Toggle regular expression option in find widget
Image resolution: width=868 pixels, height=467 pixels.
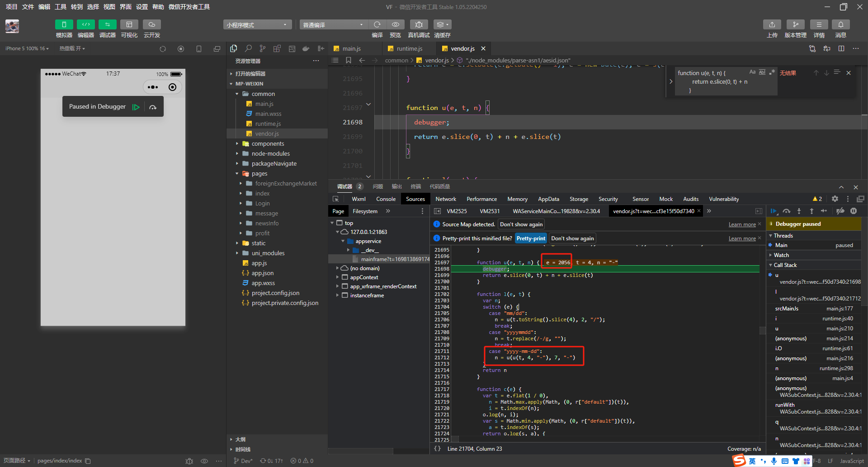[x=772, y=72]
